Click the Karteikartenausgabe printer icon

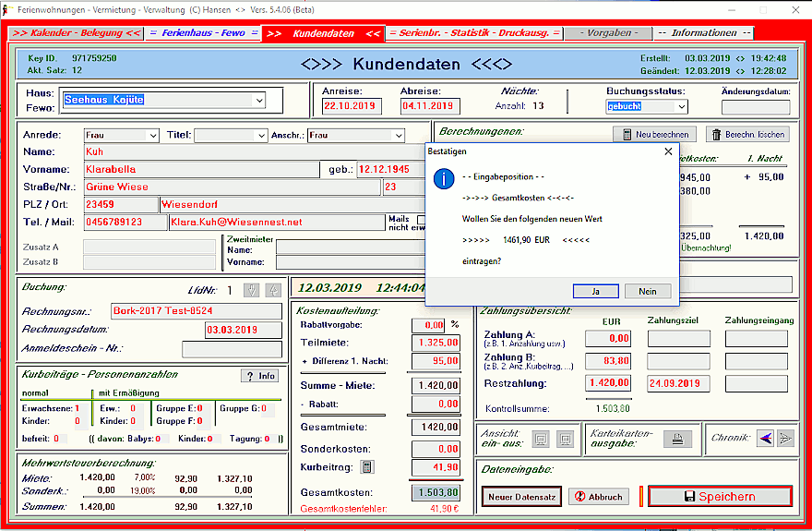[677, 439]
